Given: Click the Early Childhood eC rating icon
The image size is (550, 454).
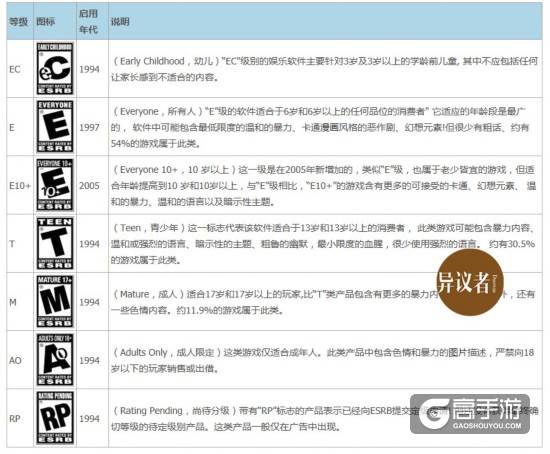Looking at the screenshot, I should click(x=55, y=68).
